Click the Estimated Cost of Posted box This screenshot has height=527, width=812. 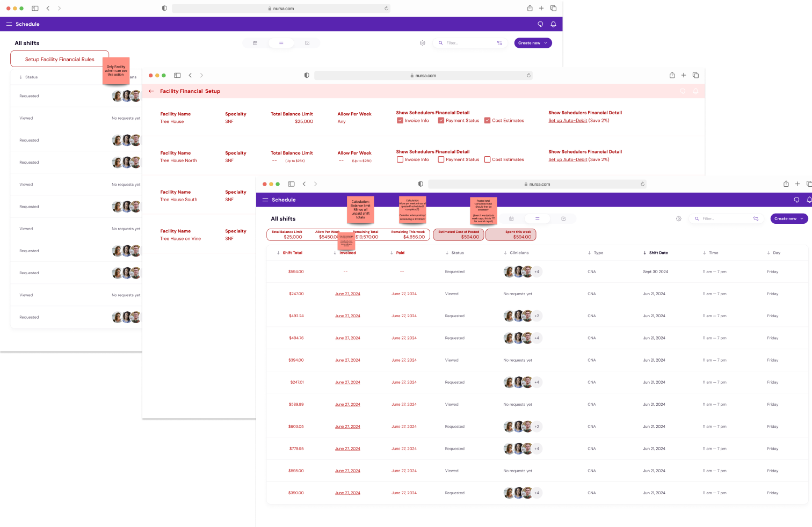click(459, 235)
